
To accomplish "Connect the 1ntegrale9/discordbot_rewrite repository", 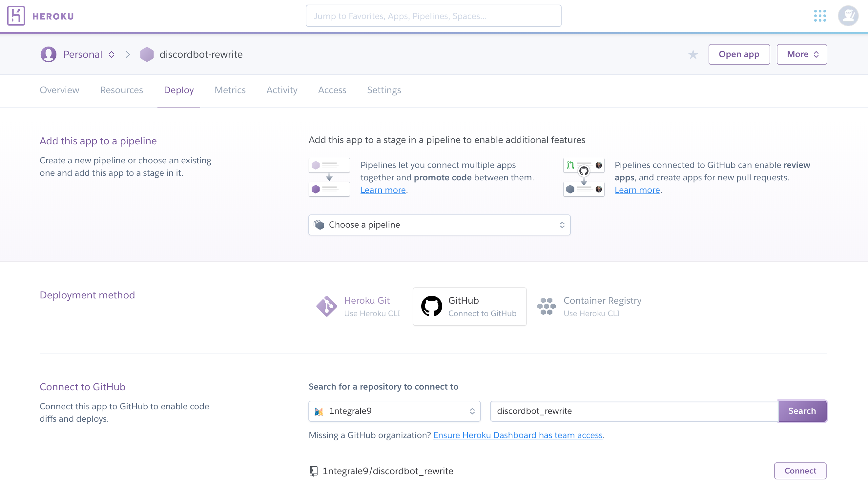I will click(800, 471).
